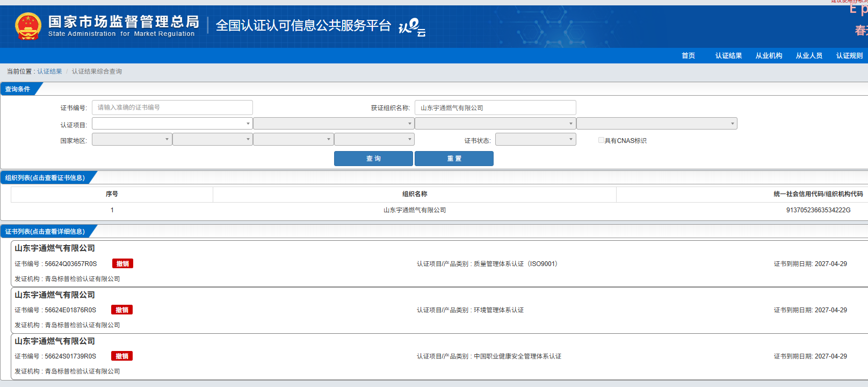Image resolution: width=868 pixels, height=387 pixels.
Task: Click the 撤销 badge beside 56624Q03657R0S
Action: coord(122,263)
